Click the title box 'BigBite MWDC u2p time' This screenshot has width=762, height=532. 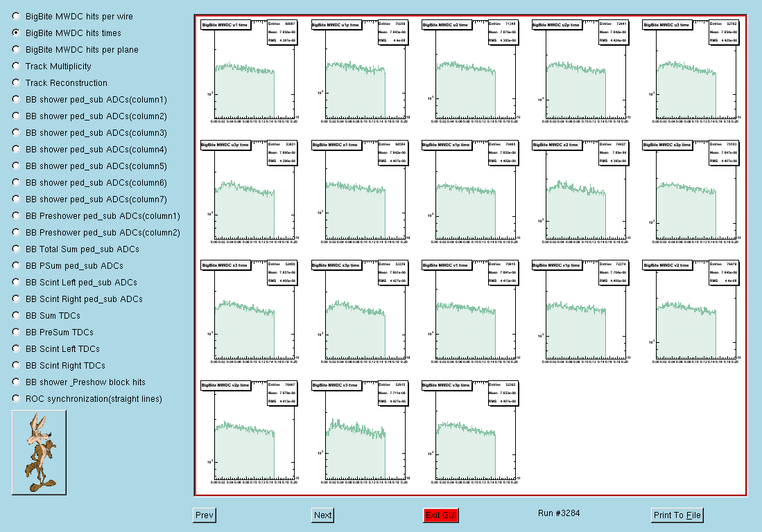[x=557, y=25]
